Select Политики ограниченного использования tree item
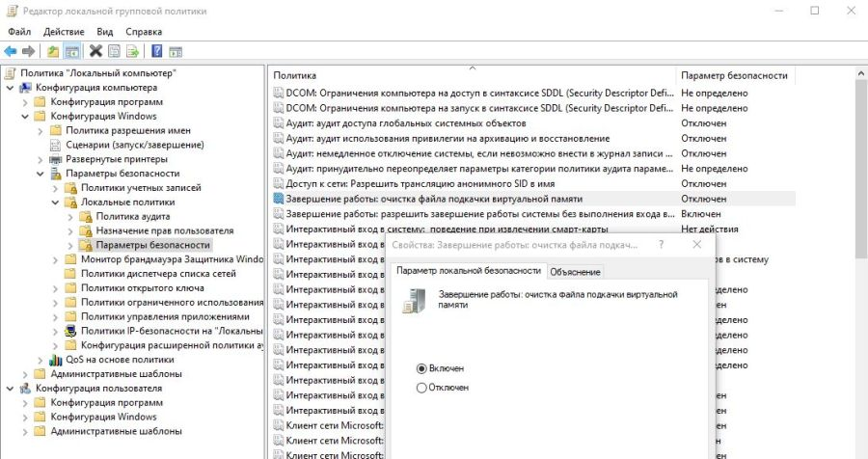The width and height of the screenshot is (868, 459). (173, 303)
